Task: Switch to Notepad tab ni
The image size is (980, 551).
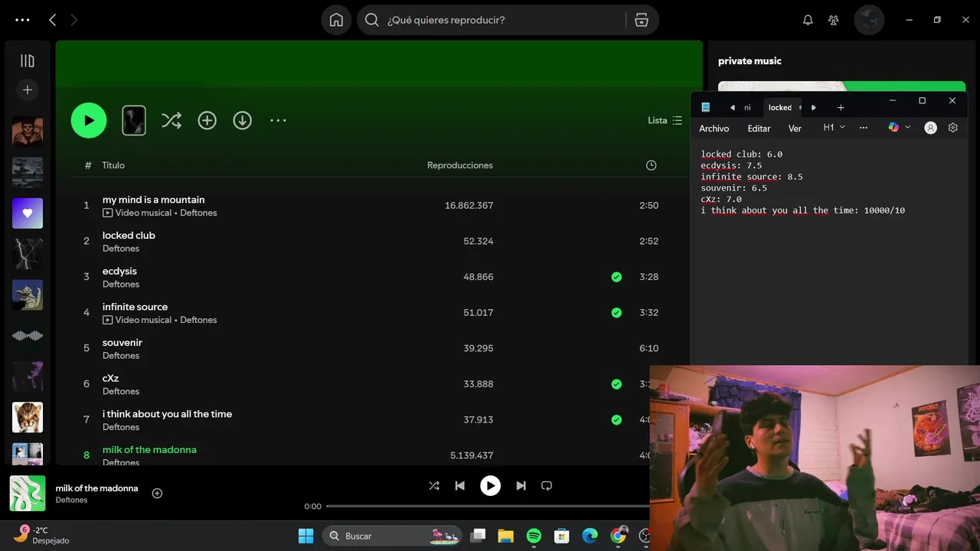Action: point(747,108)
